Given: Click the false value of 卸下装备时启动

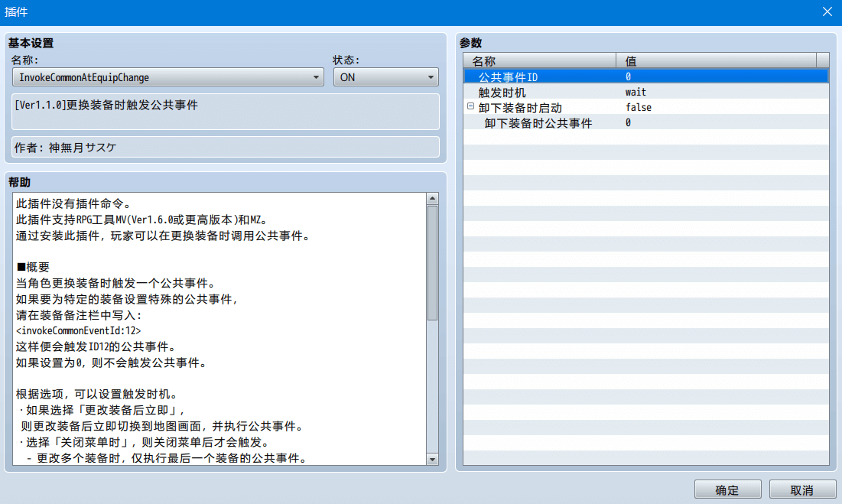Looking at the screenshot, I should click(639, 107).
